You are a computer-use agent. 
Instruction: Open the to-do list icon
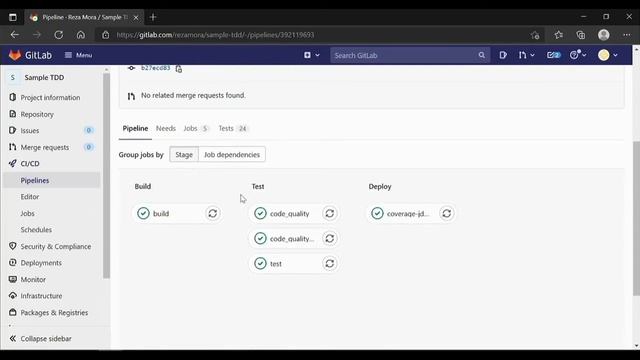point(553,55)
